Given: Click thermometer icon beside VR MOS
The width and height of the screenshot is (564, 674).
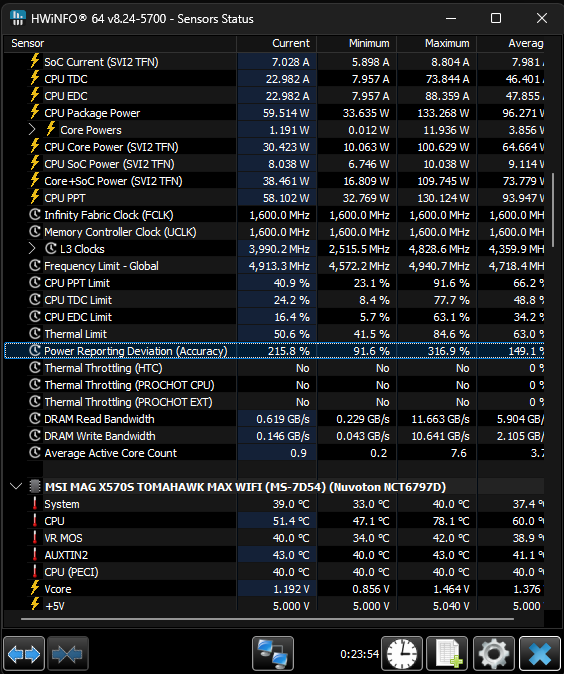Looking at the screenshot, I should tap(35, 537).
